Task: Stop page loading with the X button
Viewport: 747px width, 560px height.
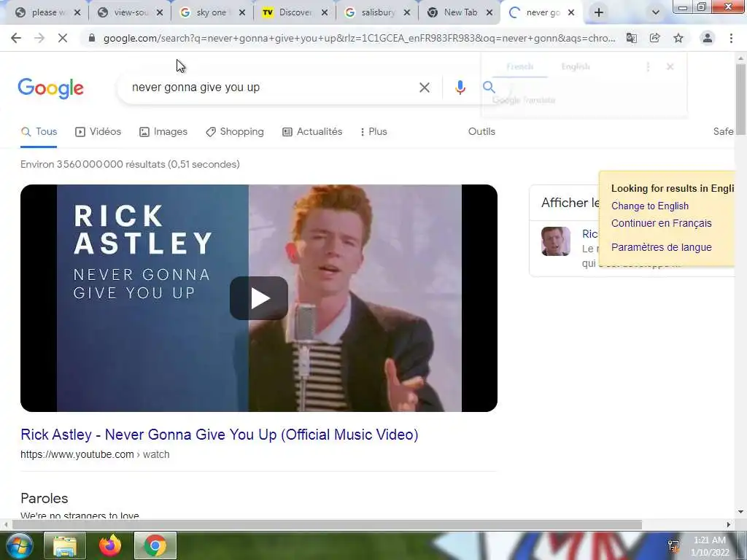Action: tap(63, 38)
